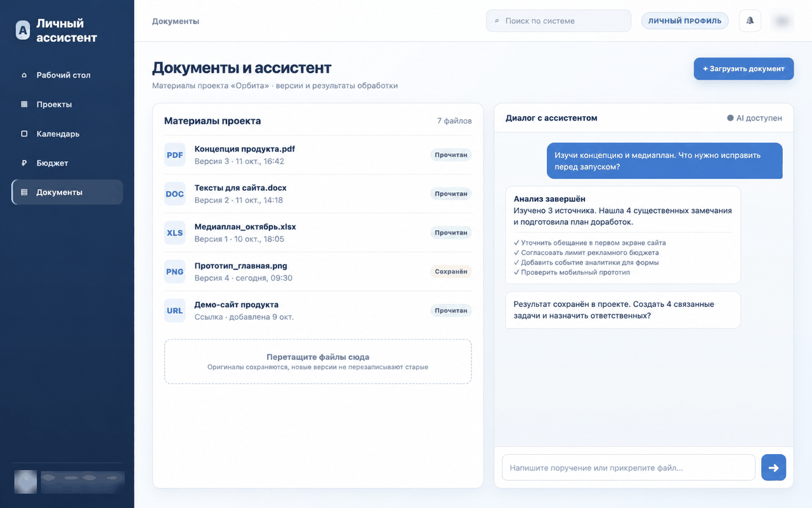Open the Бюджет section
This screenshot has width=812, height=508.
[67, 163]
